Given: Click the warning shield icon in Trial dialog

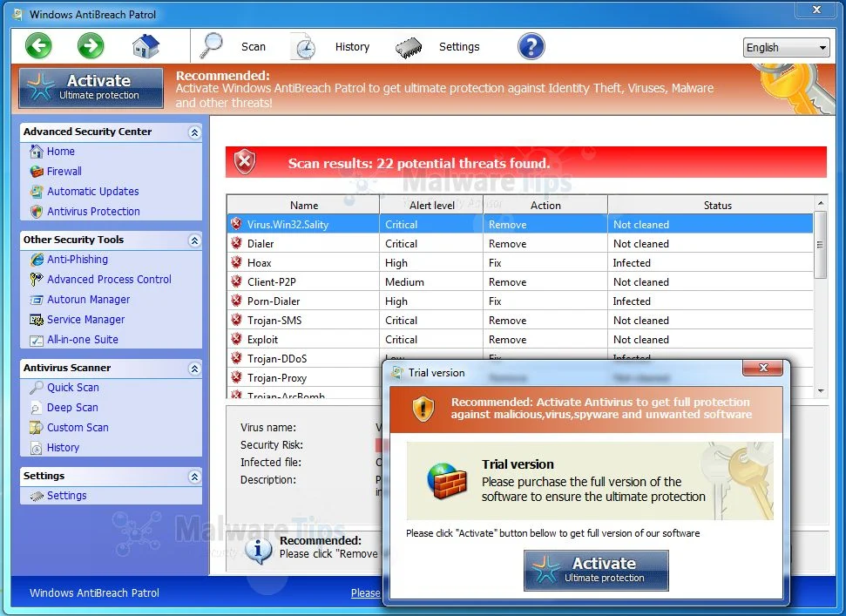Looking at the screenshot, I should (423, 409).
